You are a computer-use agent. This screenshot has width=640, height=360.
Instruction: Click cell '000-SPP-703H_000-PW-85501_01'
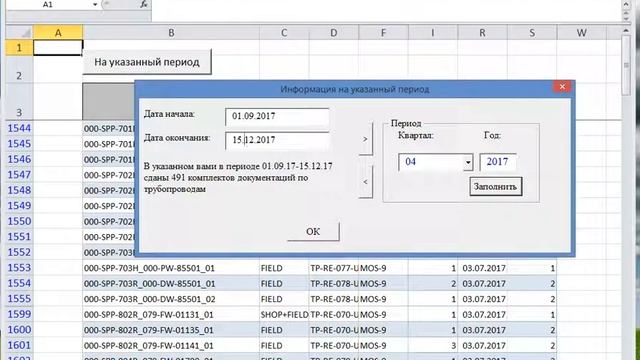[x=171, y=268]
